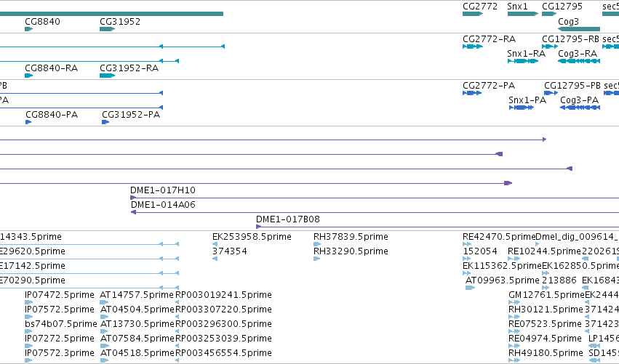Select the CG2772-PA protein glyph
This screenshot has width=619, height=364.
tap(472, 93)
